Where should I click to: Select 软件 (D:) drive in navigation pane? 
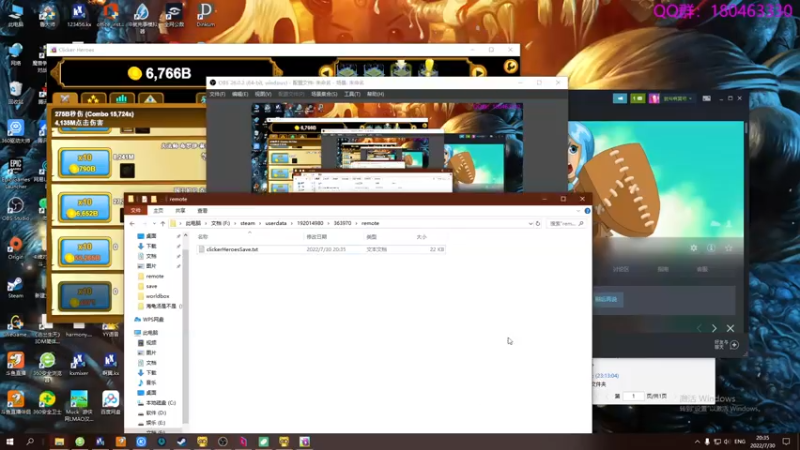click(152, 413)
